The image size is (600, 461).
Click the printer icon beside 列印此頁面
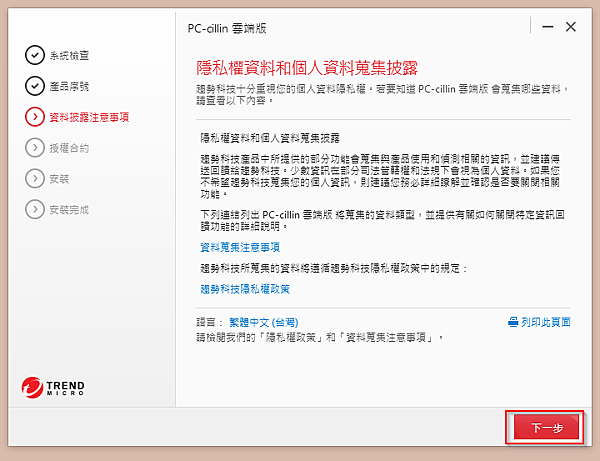(x=513, y=322)
